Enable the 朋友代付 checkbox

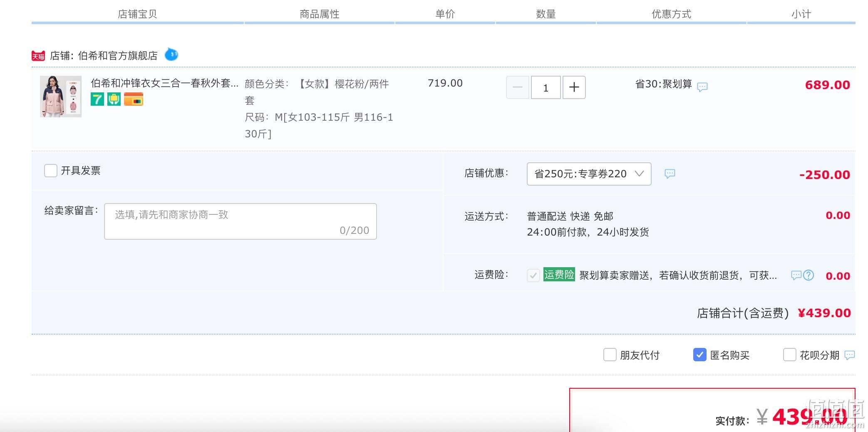coord(610,355)
